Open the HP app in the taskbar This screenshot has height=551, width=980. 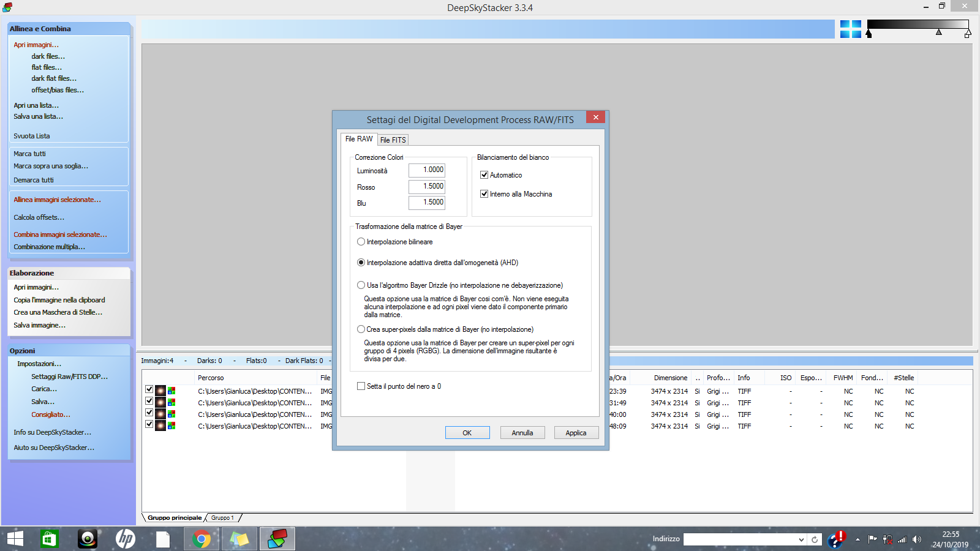click(x=126, y=539)
